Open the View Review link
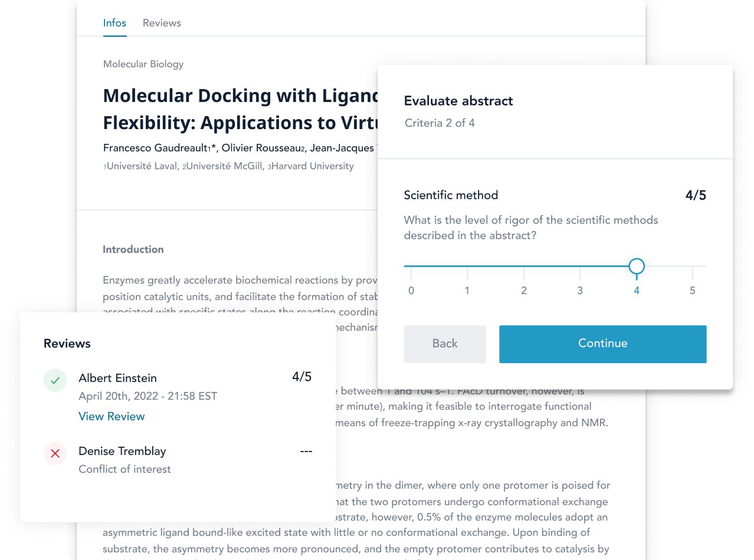Image resolution: width=754 pixels, height=560 pixels. (112, 416)
